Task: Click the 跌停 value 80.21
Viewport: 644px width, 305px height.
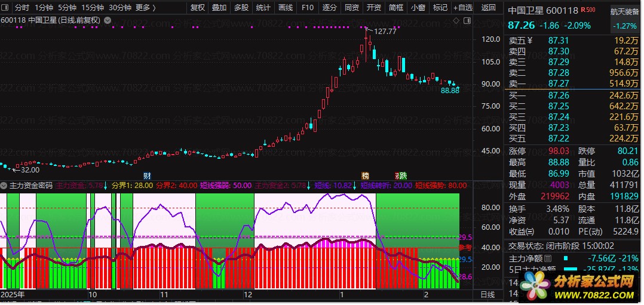Action: [x=628, y=150]
